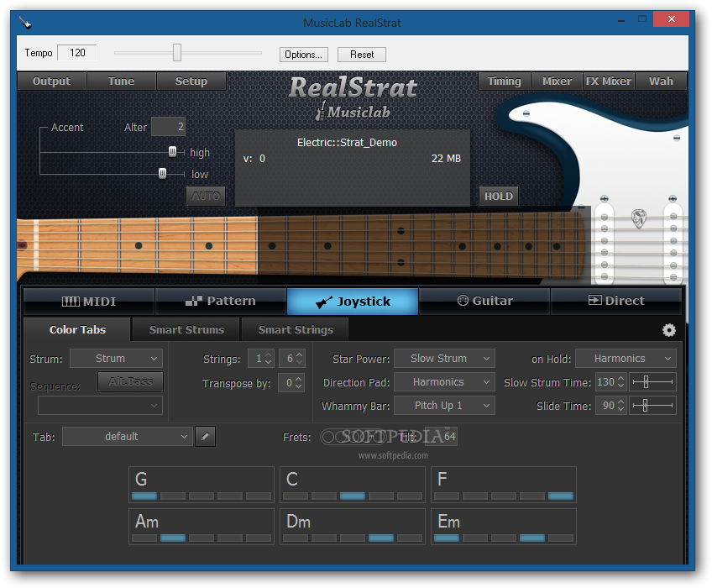Image resolution: width=712 pixels, height=588 pixels.
Task: Select the G chord pad
Action: [202, 485]
